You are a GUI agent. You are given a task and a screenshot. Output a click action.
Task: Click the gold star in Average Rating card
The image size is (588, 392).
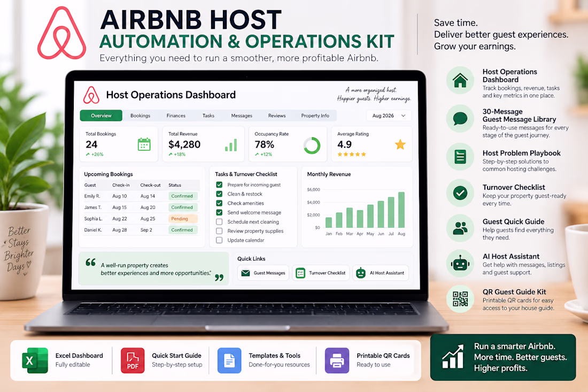coord(400,144)
